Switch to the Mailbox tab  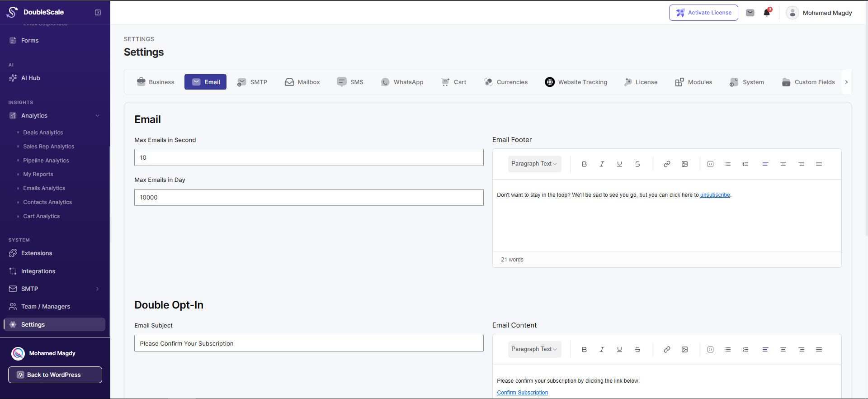click(x=302, y=82)
